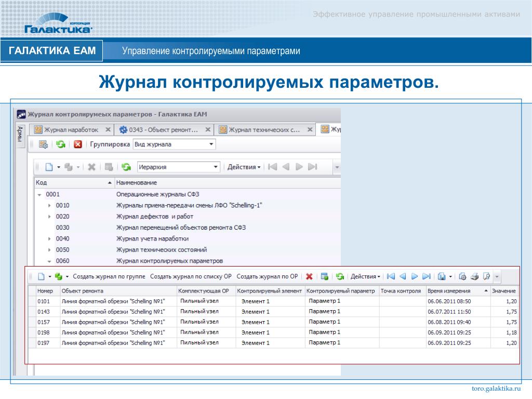Expand tree node 0020
The width and height of the screenshot is (532, 399).
pos(49,217)
